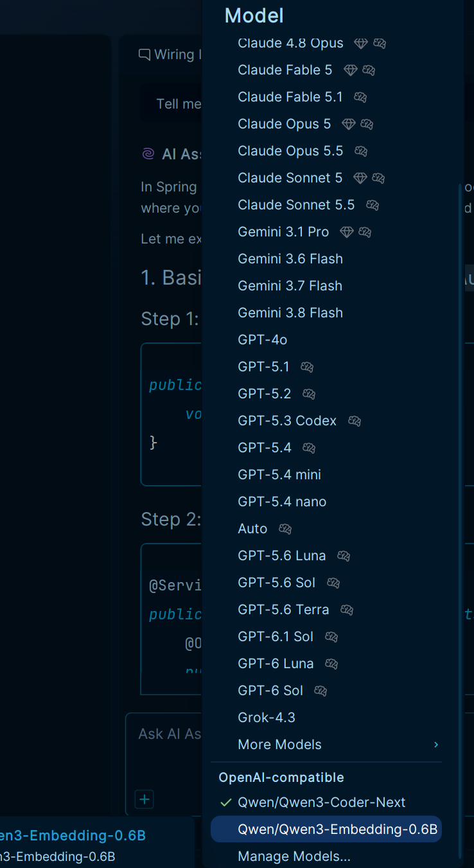The width and height of the screenshot is (474, 868).
Task: Pick GPT-5.6 Sol model
Action: point(326,583)
